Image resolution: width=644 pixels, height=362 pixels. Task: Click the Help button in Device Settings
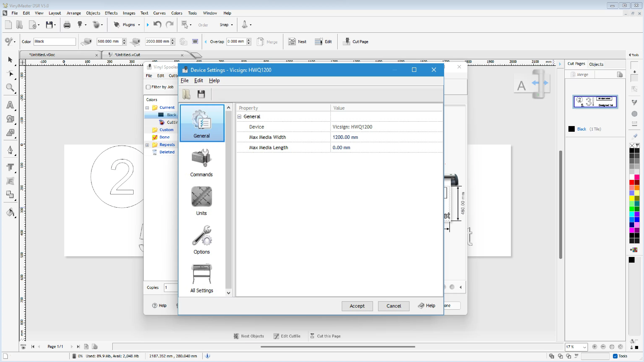[x=427, y=306]
